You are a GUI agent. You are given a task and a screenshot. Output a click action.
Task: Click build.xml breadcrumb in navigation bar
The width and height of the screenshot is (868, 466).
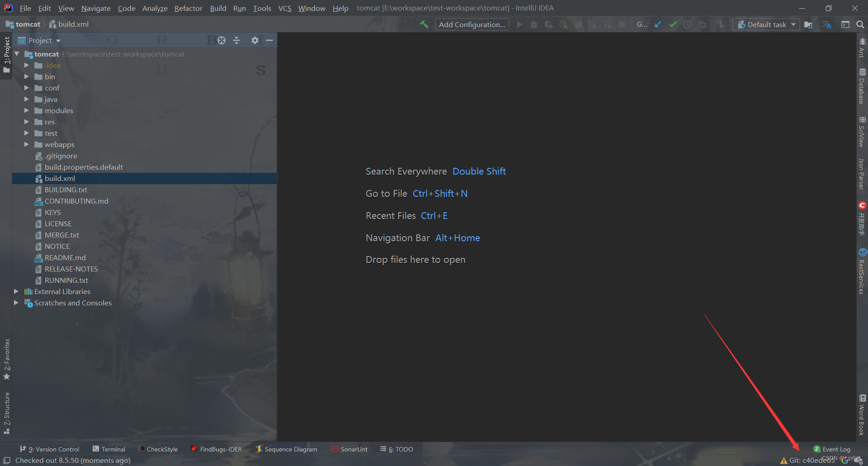[x=69, y=24]
